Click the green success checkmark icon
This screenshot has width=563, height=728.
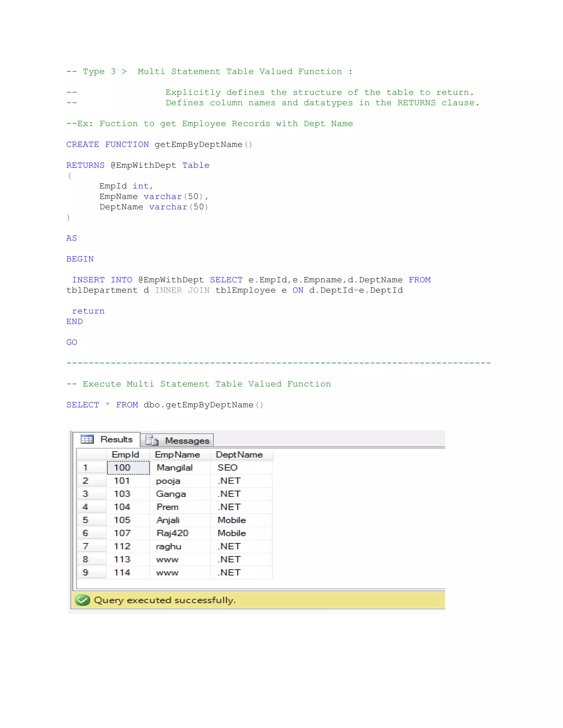[82, 600]
